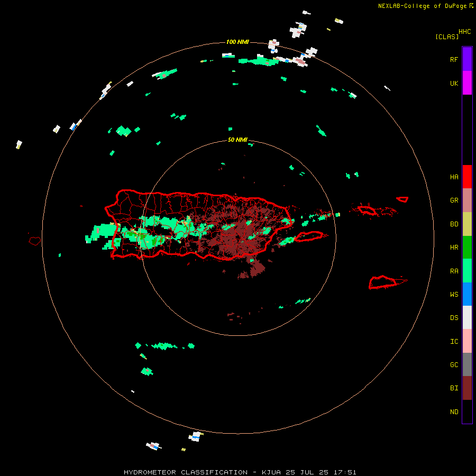Click the UK magenta legend swatch
Viewport: 476px width, 476px height.
tap(467, 83)
